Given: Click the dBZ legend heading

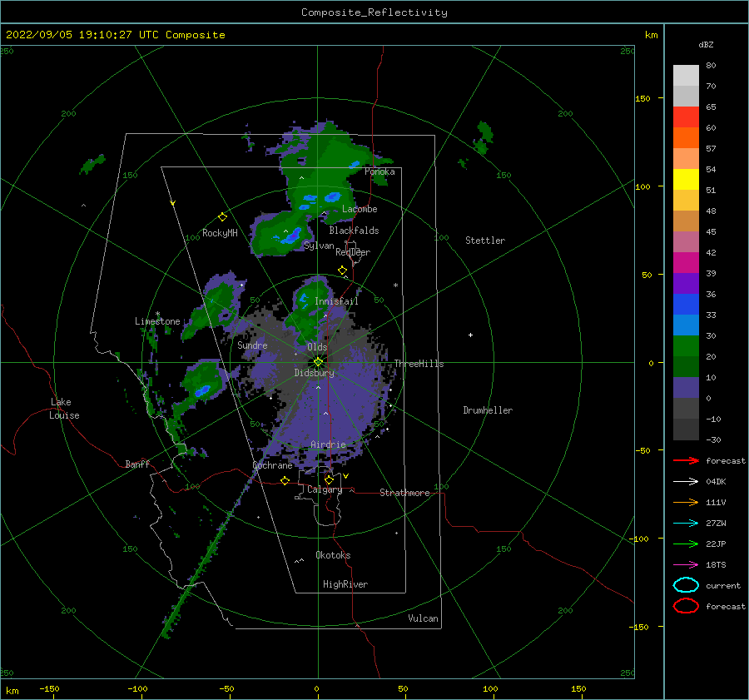Looking at the screenshot, I should pos(706,45).
